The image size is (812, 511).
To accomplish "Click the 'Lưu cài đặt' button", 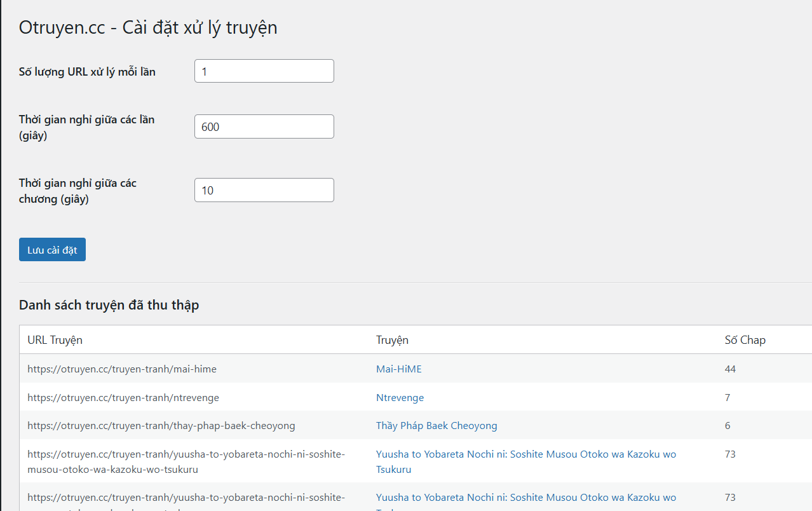I will [52, 250].
